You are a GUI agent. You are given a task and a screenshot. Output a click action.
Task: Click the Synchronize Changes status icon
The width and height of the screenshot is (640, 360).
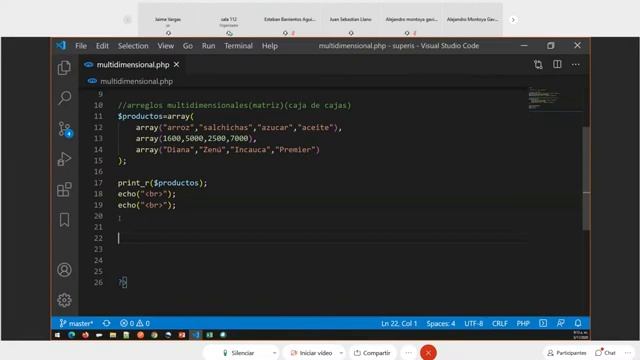click(107, 323)
